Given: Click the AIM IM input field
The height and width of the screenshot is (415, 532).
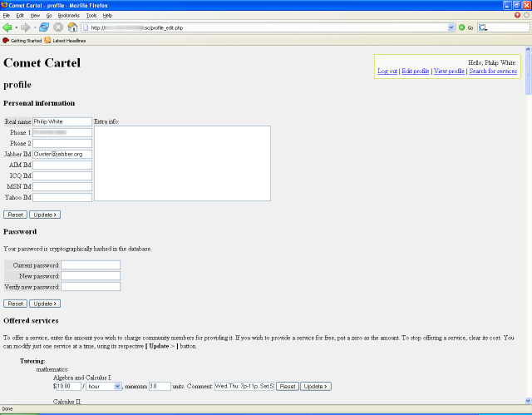Looking at the screenshot, I should [62, 165].
